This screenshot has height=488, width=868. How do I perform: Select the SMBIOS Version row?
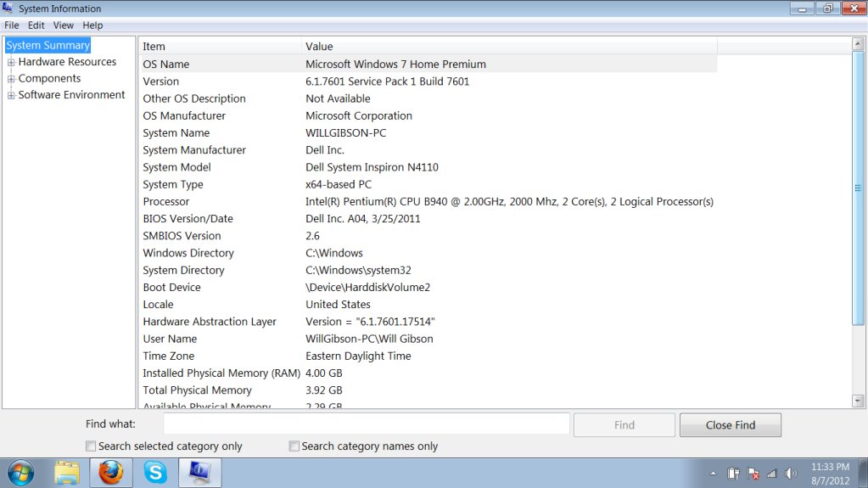pyautogui.click(x=429, y=236)
